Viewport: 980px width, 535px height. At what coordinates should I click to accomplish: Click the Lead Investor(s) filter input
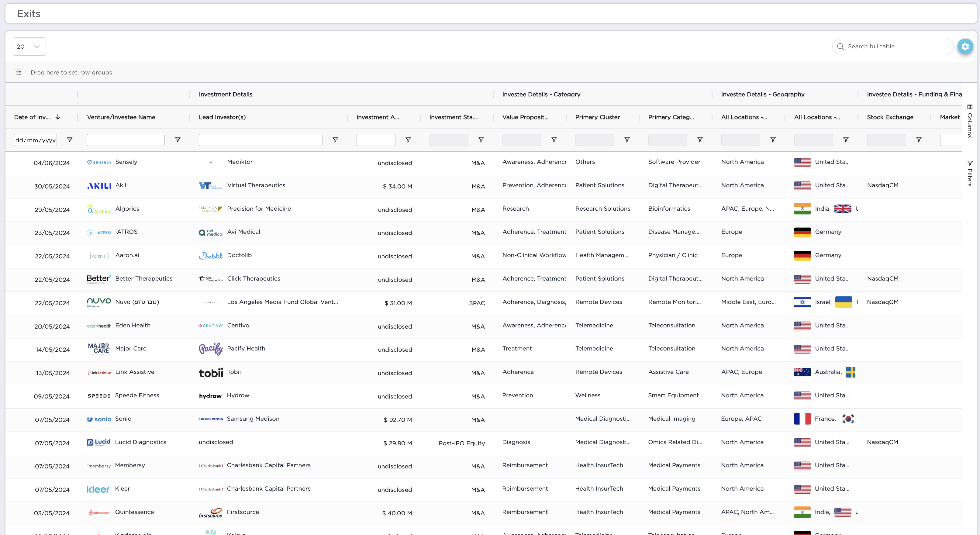tap(261, 140)
